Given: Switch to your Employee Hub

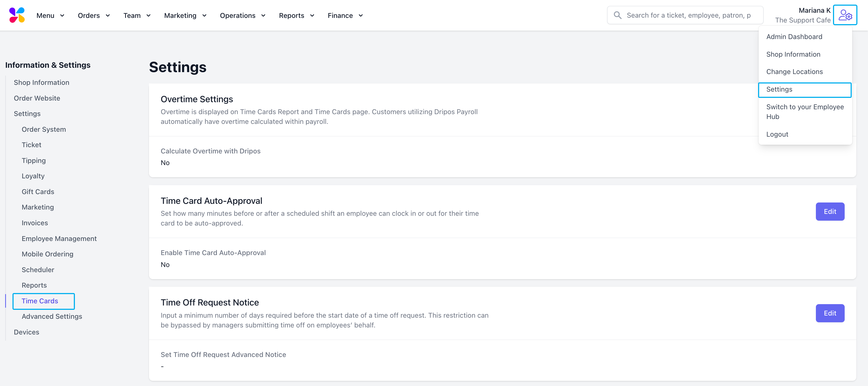Looking at the screenshot, I should pyautogui.click(x=805, y=112).
